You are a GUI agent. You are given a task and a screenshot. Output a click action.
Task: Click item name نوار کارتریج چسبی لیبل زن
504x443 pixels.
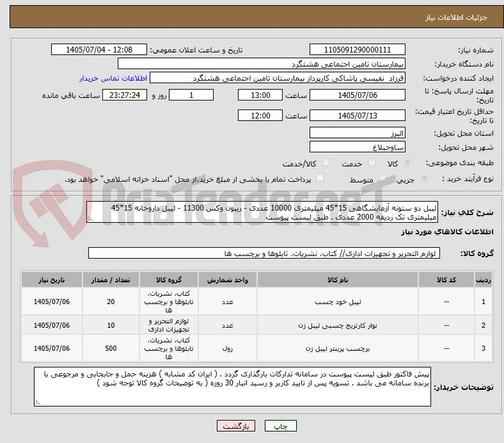[x=338, y=325]
